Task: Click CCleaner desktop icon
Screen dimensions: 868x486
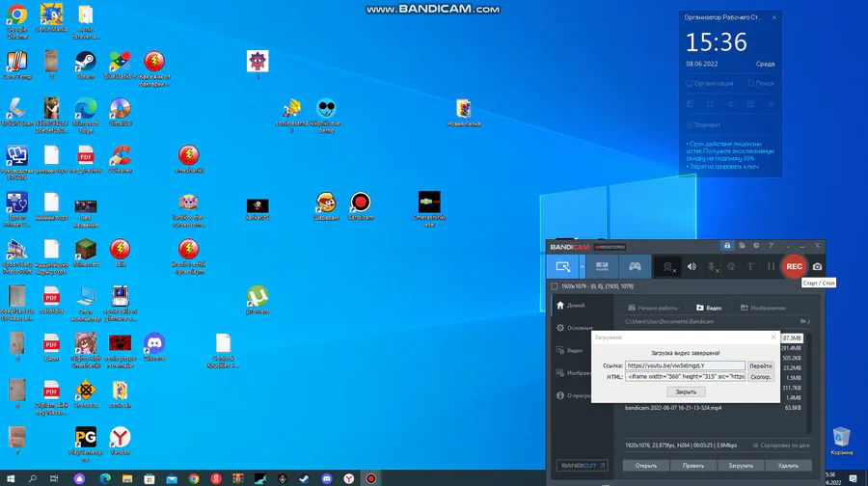Action: 121,159
